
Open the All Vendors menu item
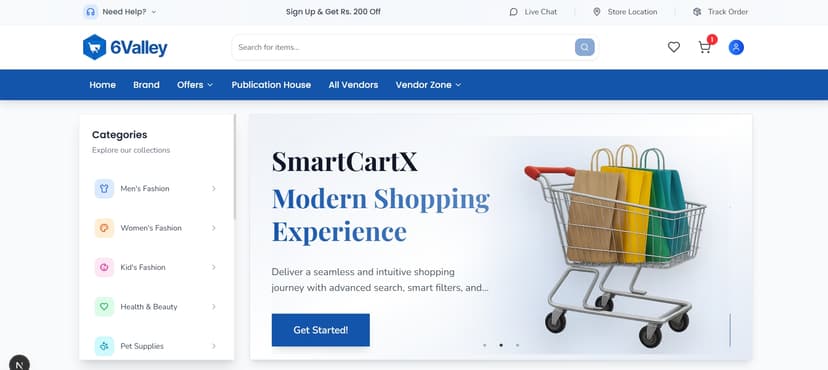coord(353,84)
